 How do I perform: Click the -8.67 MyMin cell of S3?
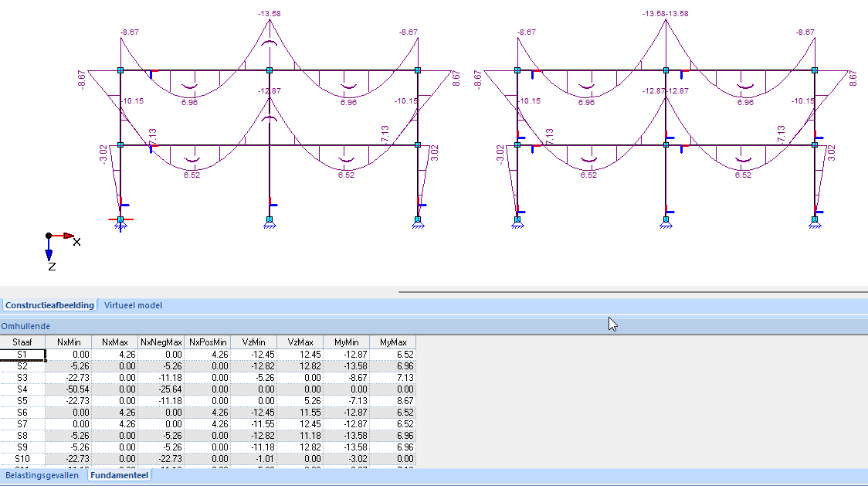pyautogui.click(x=347, y=378)
